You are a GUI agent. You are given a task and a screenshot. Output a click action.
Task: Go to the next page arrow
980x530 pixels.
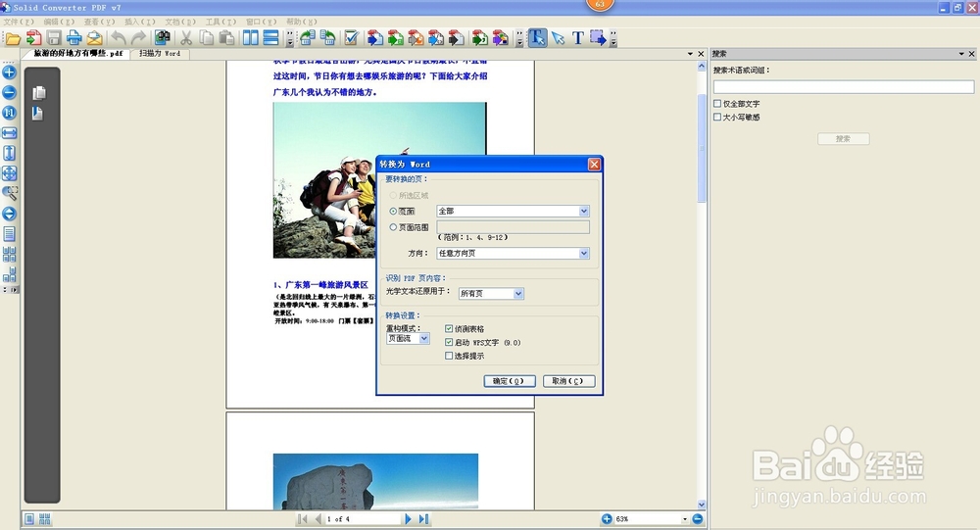tap(408, 519)
